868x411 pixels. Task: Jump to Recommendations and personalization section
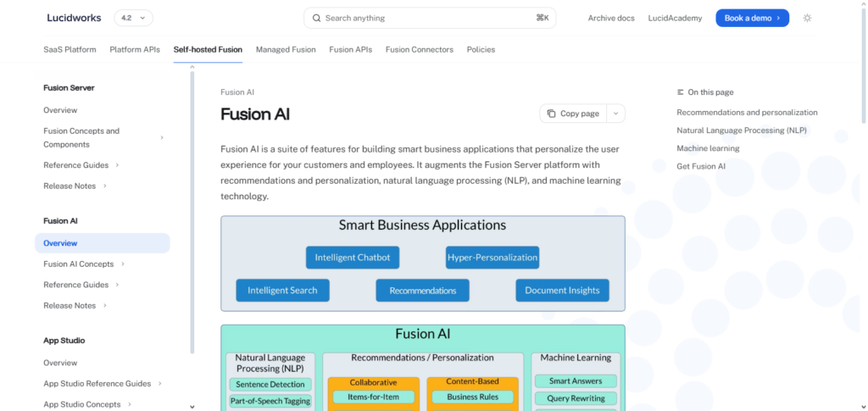[747, 113]
